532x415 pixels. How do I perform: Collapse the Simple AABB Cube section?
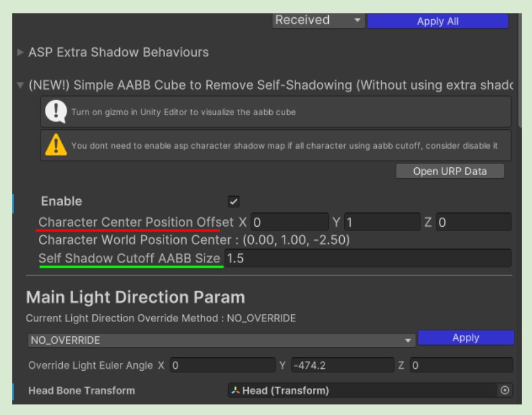point(22,85)
